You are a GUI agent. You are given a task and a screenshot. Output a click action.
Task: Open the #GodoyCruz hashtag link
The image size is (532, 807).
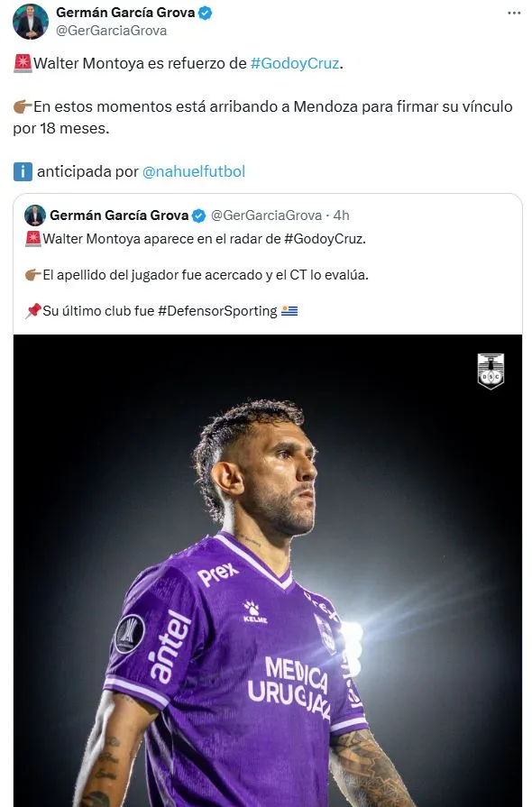tap(295, 63)
